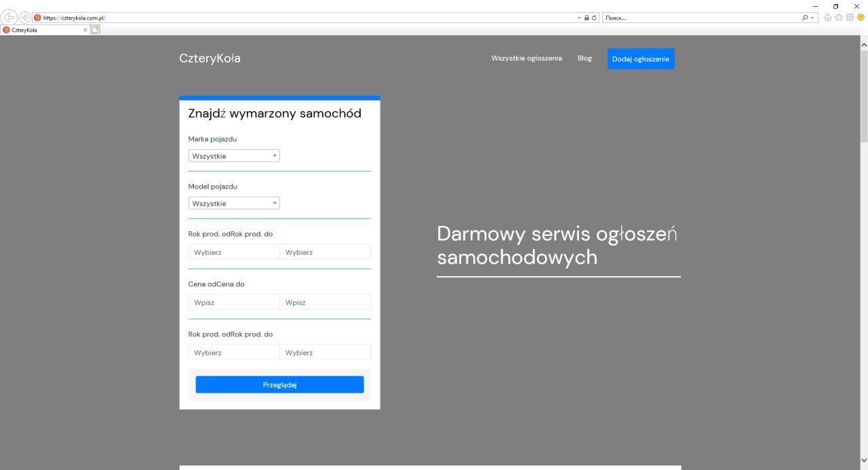Open a new tab with the blank tab button
Screen dimensions: 868x470
click(x=96, y=30)
